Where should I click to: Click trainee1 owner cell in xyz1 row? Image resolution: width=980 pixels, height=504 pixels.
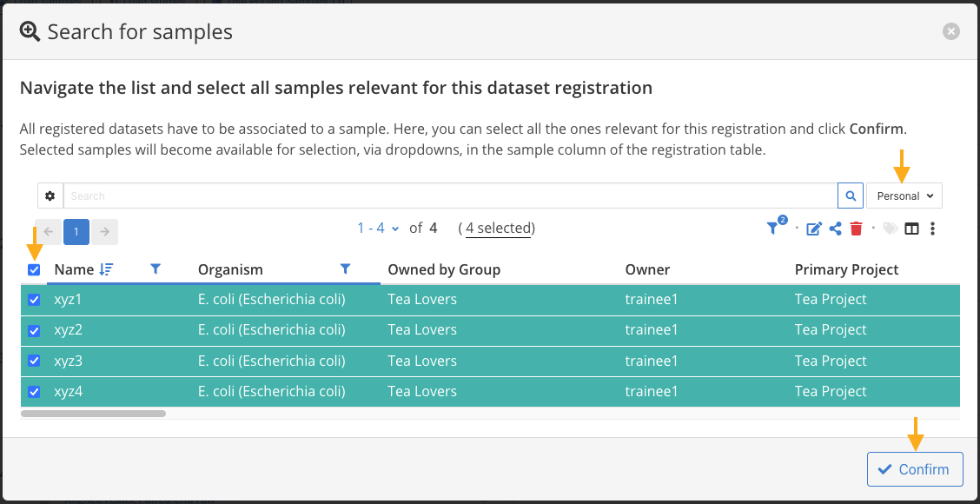[x=652, y=300]
